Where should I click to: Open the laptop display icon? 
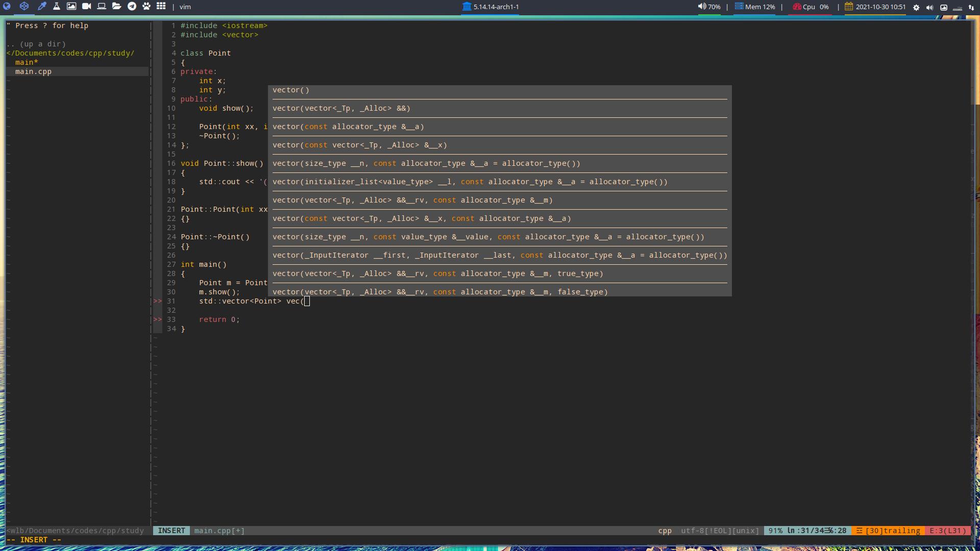pos(101,7)
